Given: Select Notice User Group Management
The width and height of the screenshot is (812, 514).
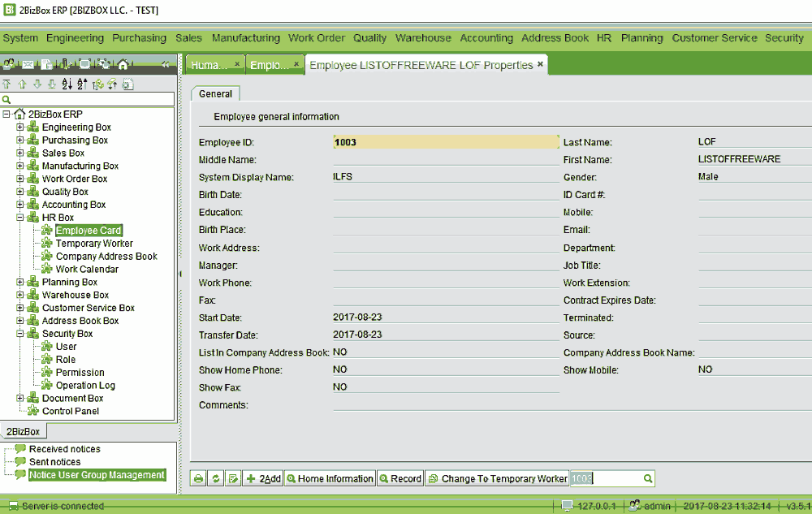Looking at the screenshot, I should click(97, 475).
